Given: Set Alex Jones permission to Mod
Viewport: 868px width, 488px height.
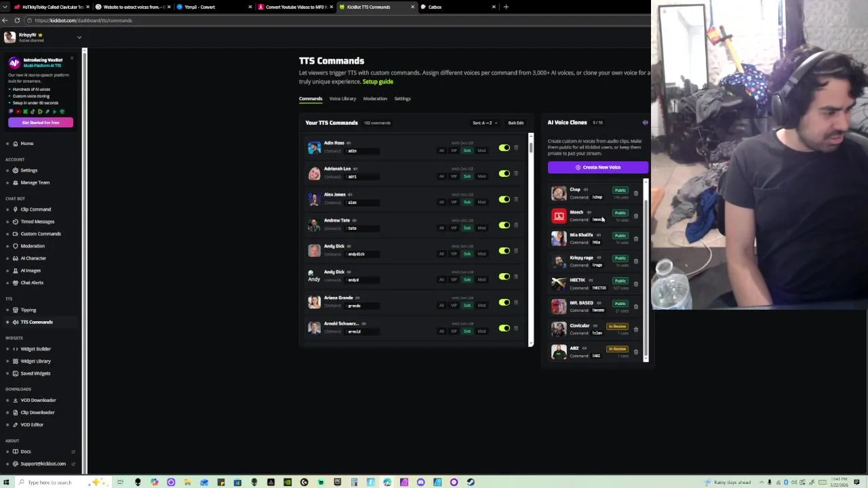Looking at the screenshot, I should 481,202.
